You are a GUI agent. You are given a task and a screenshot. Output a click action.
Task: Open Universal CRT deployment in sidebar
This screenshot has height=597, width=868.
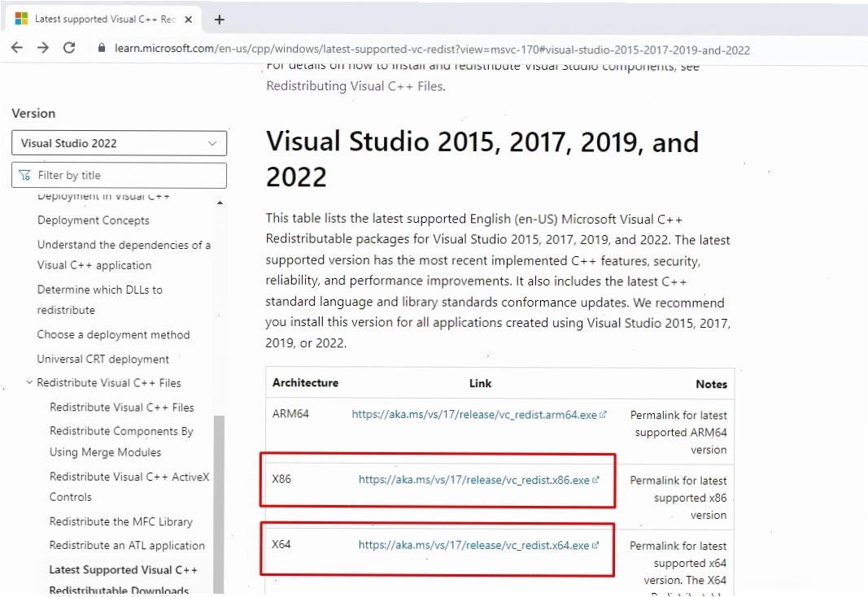click(103, 359)
